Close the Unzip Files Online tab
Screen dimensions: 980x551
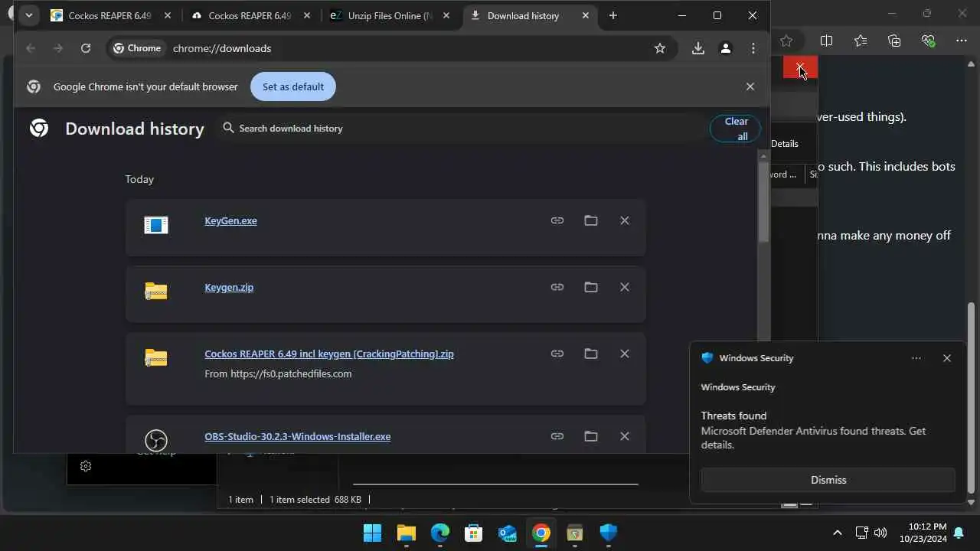446,15
